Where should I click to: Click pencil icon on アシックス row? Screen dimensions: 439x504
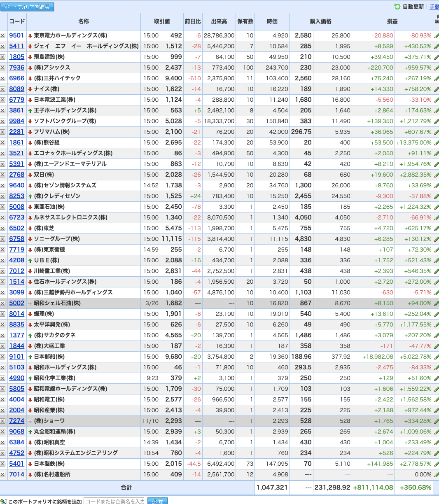(437, 68)
